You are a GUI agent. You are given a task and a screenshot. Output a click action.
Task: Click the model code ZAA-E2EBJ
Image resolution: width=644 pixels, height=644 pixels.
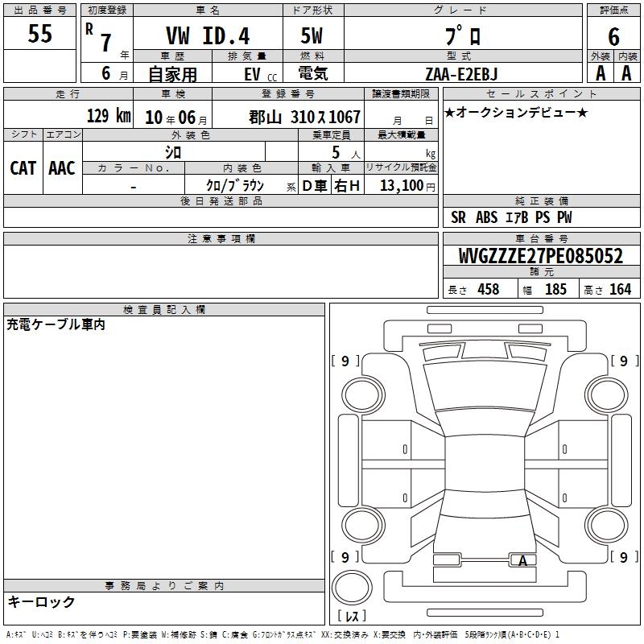pyautogui.click(x=461, y=74)
